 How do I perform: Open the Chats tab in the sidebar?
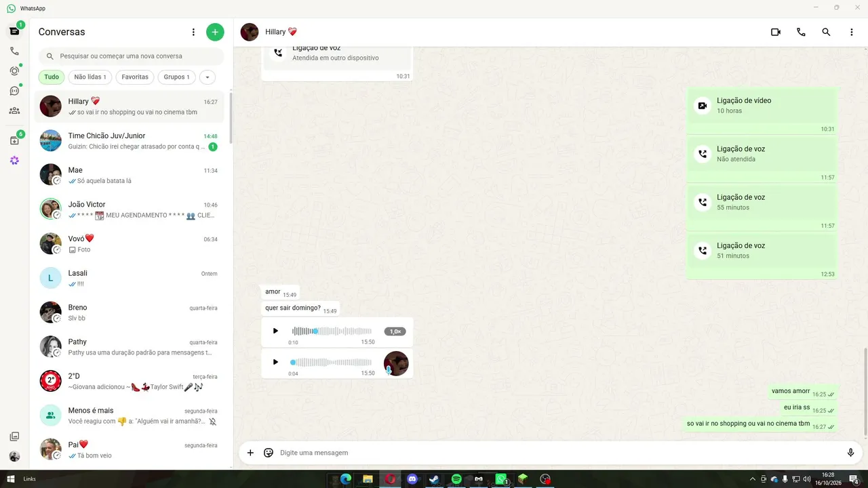coord(14,31)
